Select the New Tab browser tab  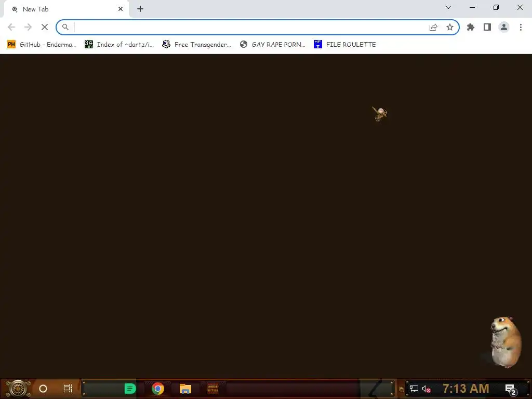(x=66, y=9)
